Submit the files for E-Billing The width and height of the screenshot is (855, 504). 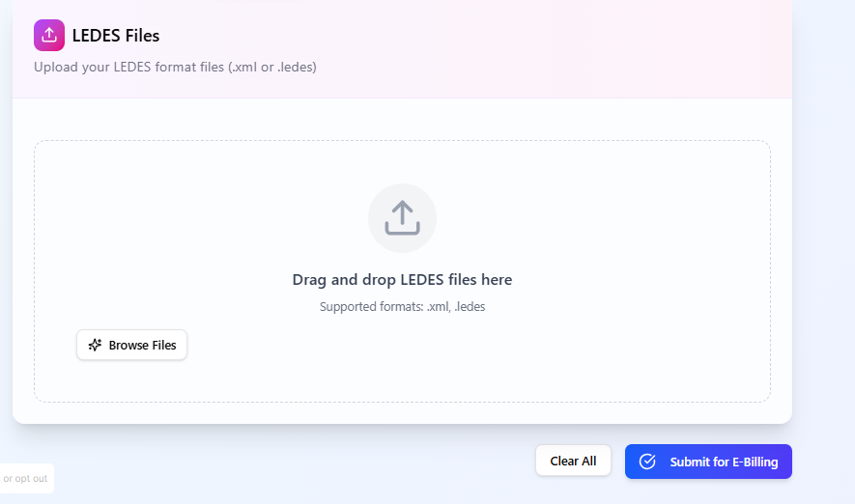click(708, 462)
